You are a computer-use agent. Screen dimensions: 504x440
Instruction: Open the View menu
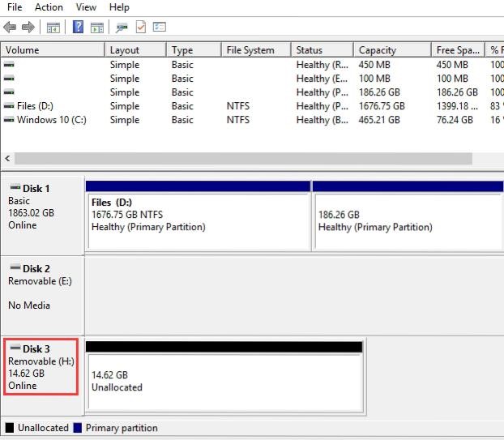(86, 7)
